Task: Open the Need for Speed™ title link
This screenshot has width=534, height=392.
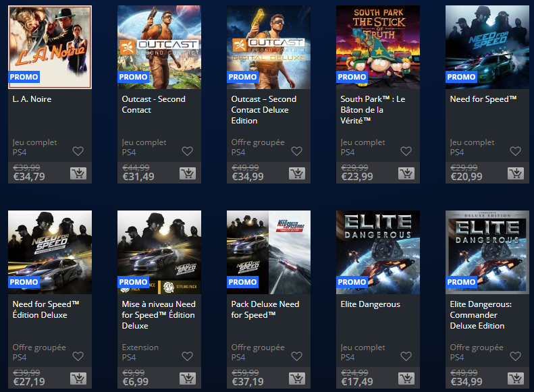Action: (483, 99)
